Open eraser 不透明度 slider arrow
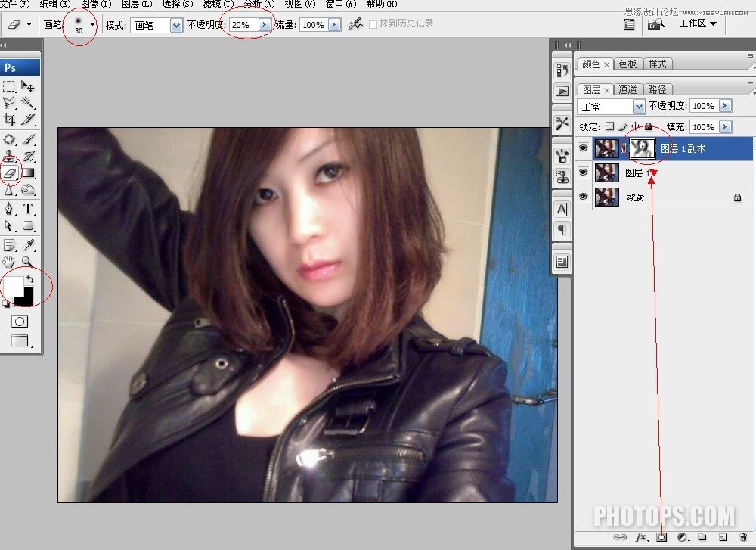This screenshot has height=550, width=756. pos(264,25)
